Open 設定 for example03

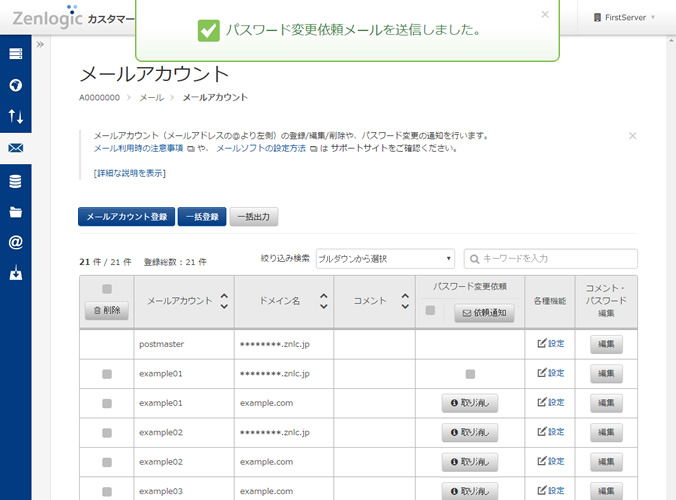click(551, 491)
